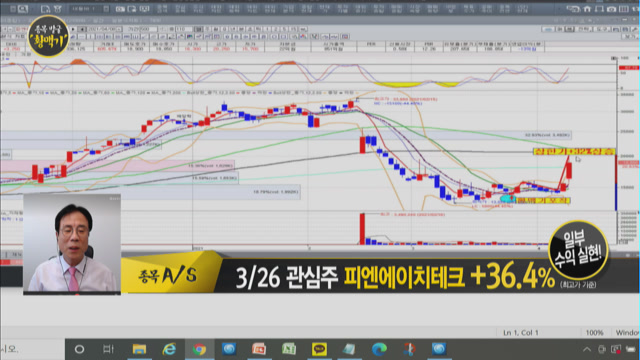Image resolution: width=640 pixels, height=360 pixels.
Task: Click the column layout icon in the top-right toolbar
Action: tap(623, 9)
